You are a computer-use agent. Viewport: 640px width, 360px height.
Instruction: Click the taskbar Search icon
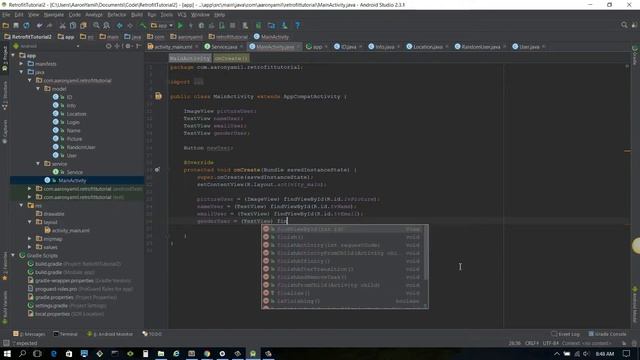click(22, 353)
